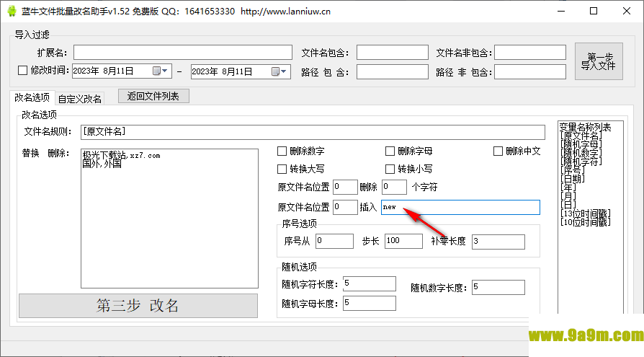Focus the 文件名非包含 input field
644x357 pixels.
click(x=530, y=53)
